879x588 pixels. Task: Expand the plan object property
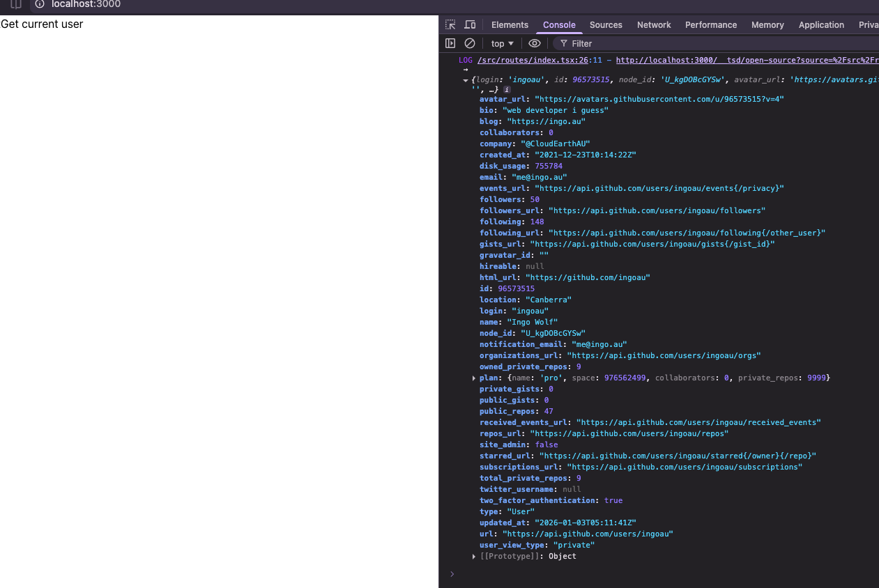[475, 378]
